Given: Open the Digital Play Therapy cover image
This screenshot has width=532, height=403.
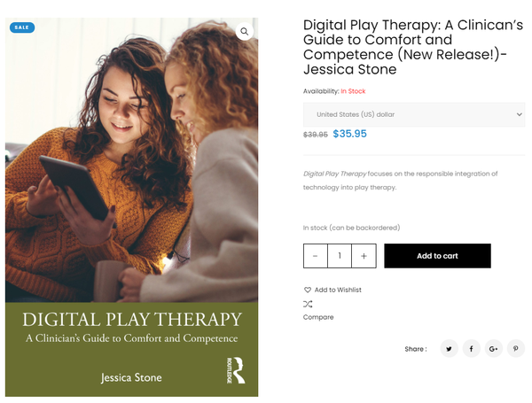Looking at the screenshot, I should pyautogui.click(x=131, y=207).
